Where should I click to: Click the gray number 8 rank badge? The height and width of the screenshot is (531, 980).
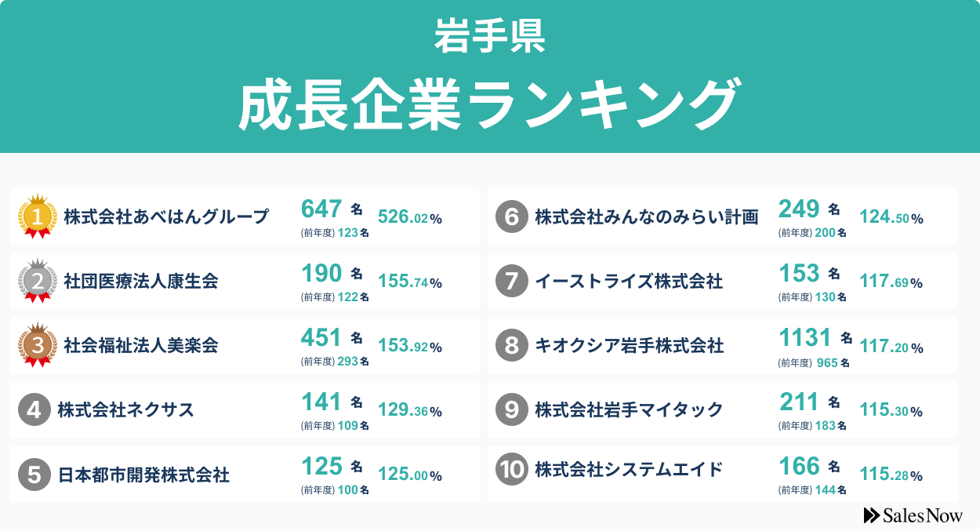pyautogui.click(x=511, y=345)
